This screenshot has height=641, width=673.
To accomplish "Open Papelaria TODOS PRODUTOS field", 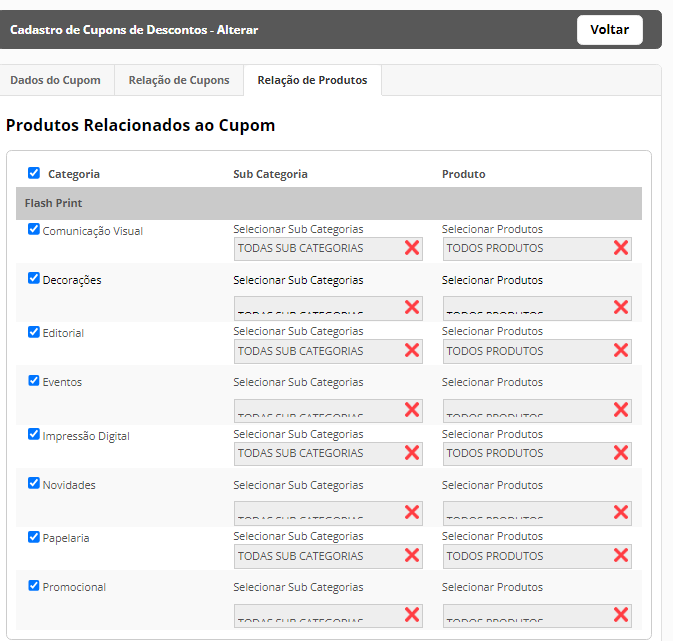I will (537, 556).
